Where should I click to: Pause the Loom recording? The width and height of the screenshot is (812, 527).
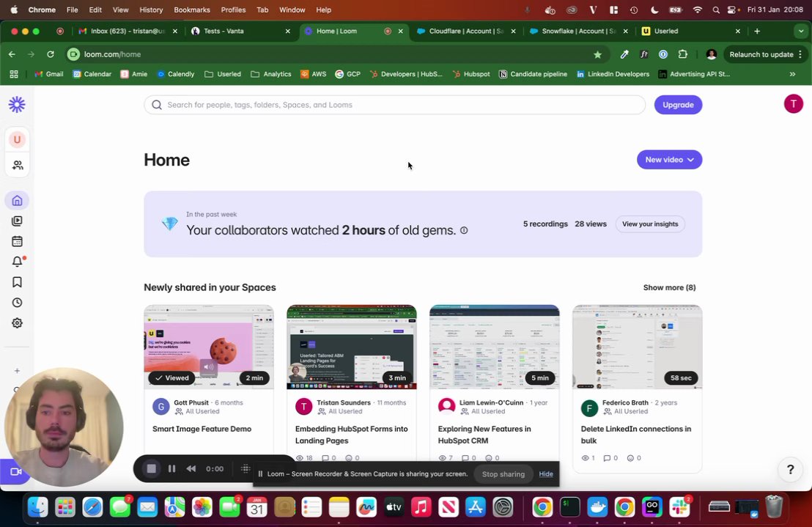(172, 468)
